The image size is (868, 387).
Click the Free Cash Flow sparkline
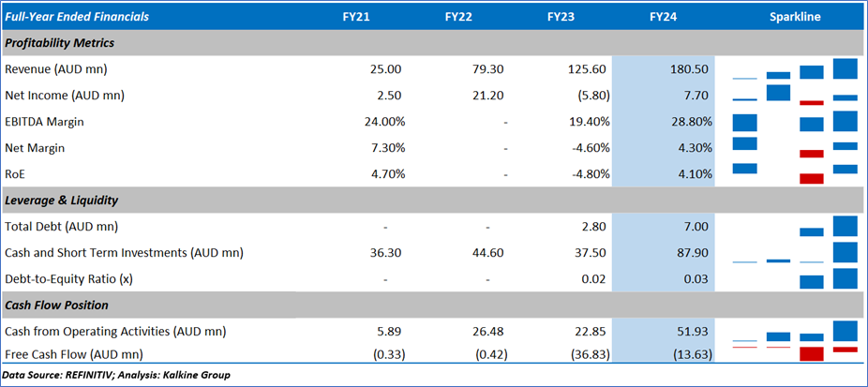[x=794, y=353]
